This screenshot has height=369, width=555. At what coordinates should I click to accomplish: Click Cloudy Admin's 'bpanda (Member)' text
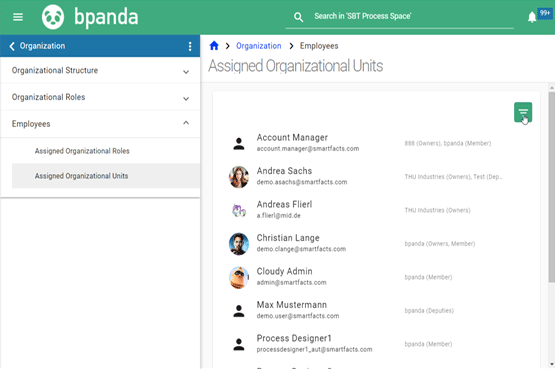point(428,277)
